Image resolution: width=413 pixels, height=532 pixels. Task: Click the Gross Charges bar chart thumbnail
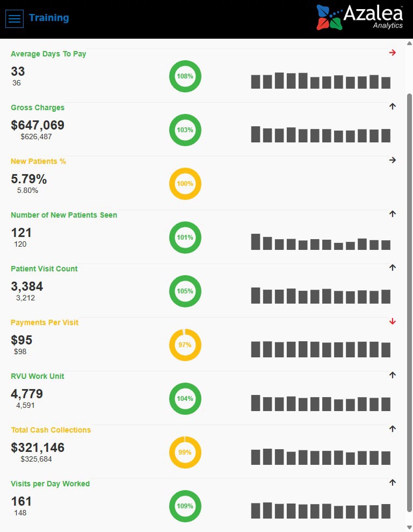tap(321, 134)
